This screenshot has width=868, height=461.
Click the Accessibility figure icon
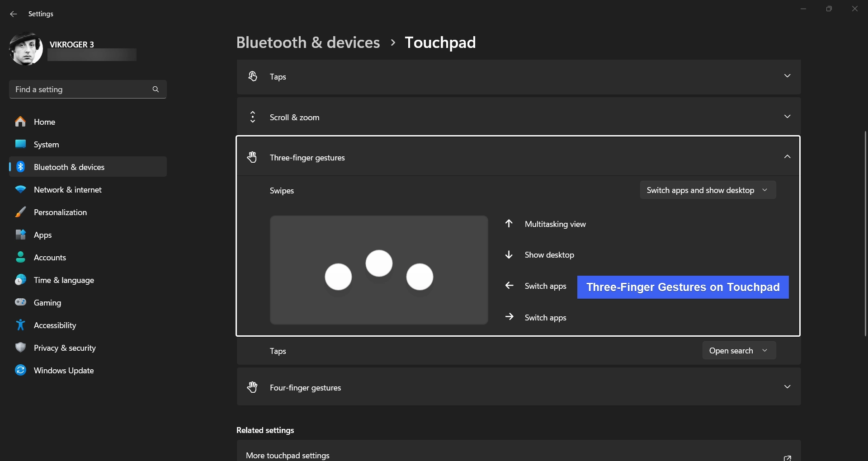[x=20, y=325]
